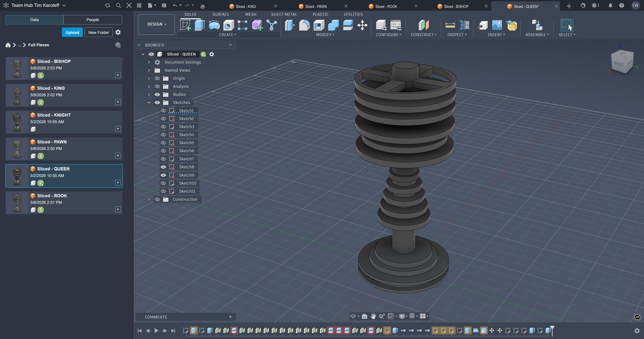Select the Shell tool icon
Screen dimensions: 644x339
point(319,25)
